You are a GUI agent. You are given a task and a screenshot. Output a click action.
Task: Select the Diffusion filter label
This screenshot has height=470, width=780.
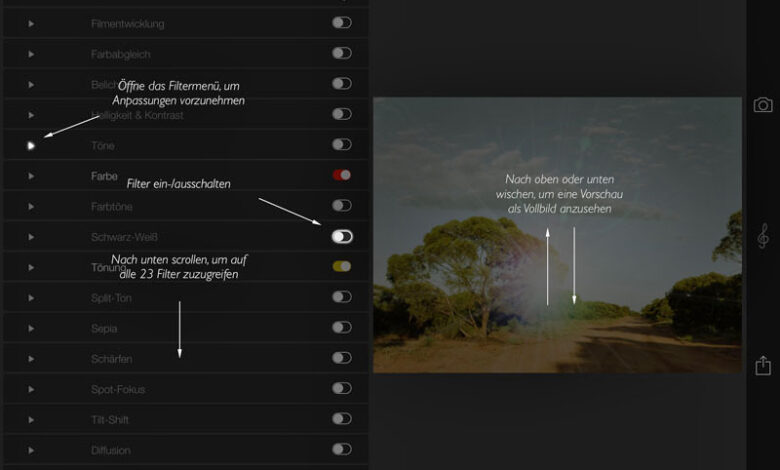111,451
